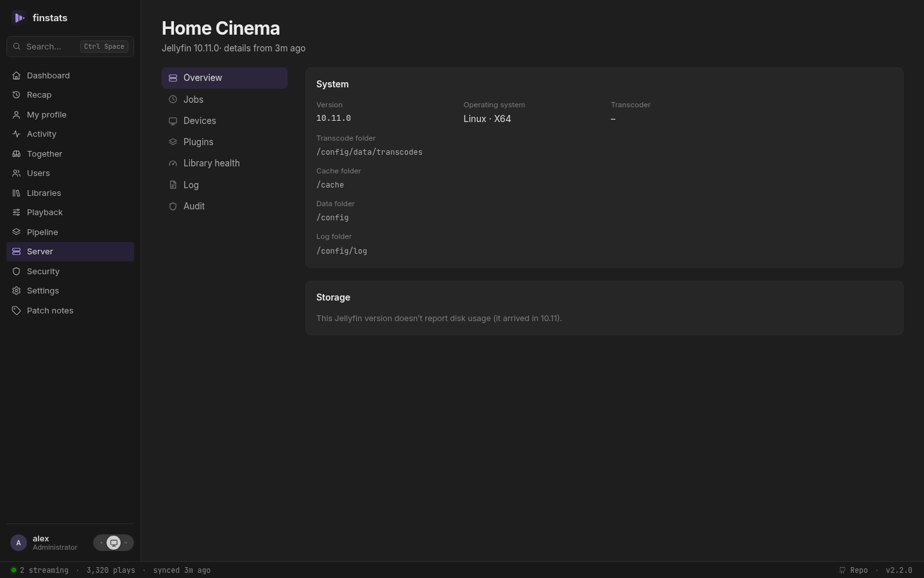The width and height of the screenshot is (924, 578).
Task: Open Dashboard via its house icon
Action: click(x=16, y=76)
